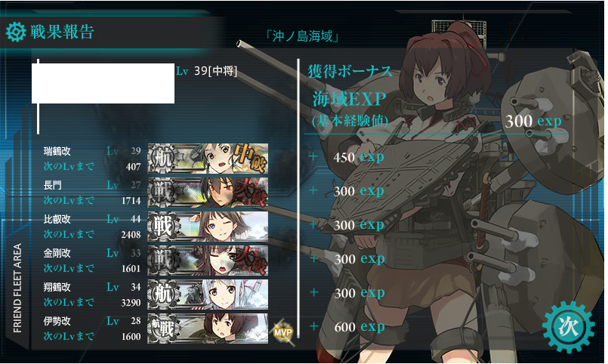
Task: Click the 大破 damage badge on 金剛改
Action: click(x=252, y=260)
